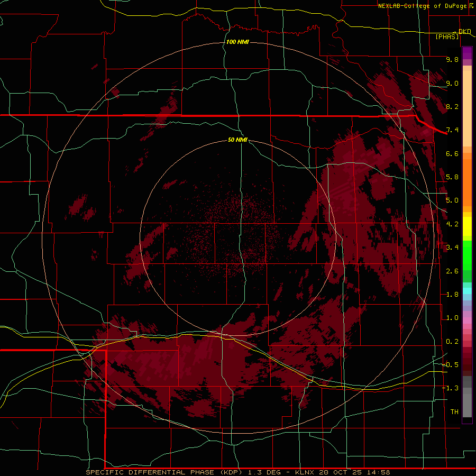Click the 7.4 scale value
476x476 pixels.
[452, 130]
